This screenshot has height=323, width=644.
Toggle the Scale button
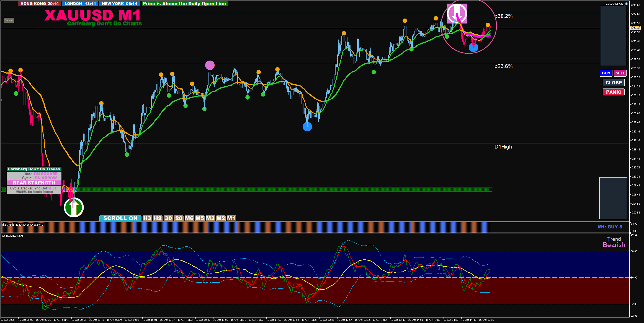(9, 20)
